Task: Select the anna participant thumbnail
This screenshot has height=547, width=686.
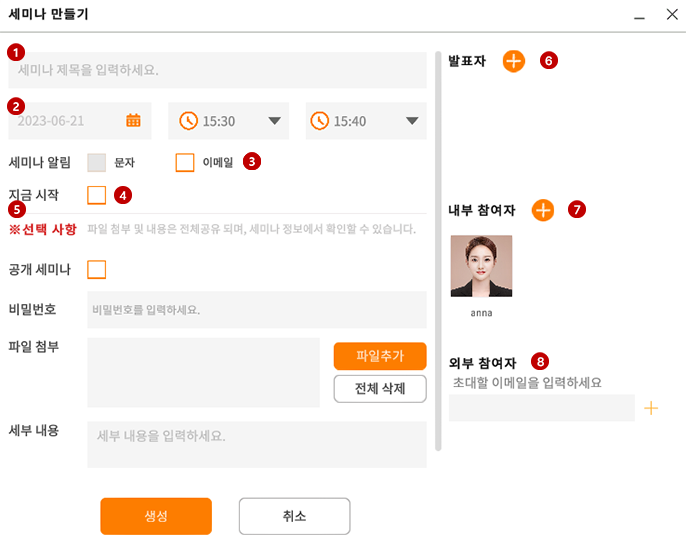Action: pyautogui.click(x=481, y=266)
